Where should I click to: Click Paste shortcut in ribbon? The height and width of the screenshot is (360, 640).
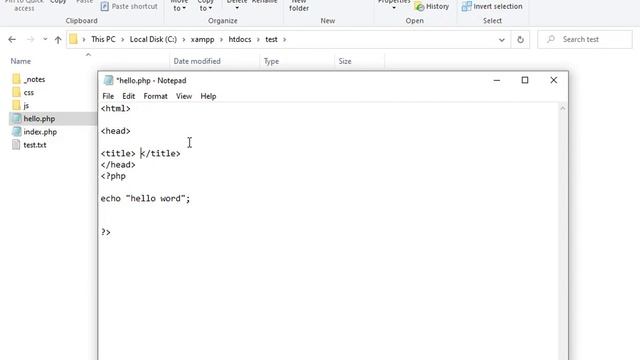pos(129,7)
